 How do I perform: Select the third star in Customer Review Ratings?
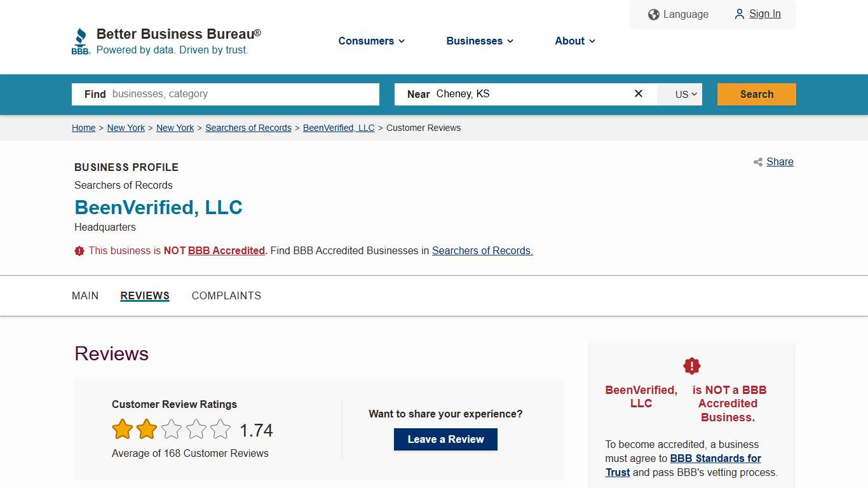point(172,429)
